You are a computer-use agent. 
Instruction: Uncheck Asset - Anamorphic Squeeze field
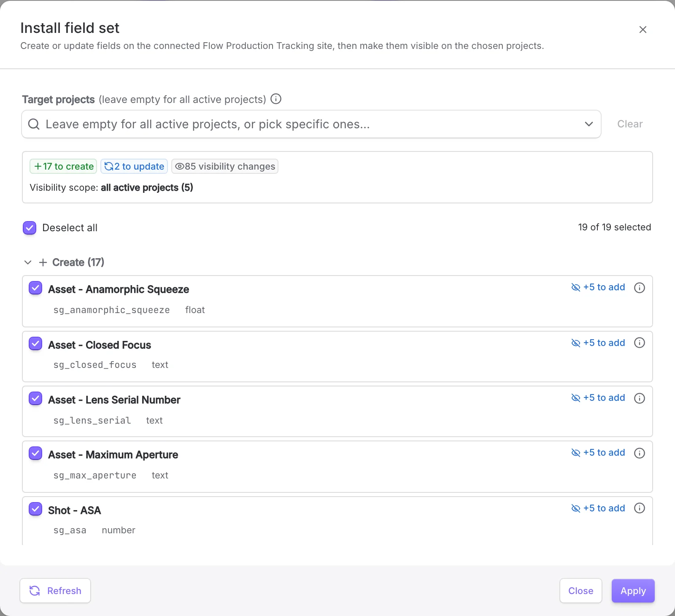pos(35,288)
